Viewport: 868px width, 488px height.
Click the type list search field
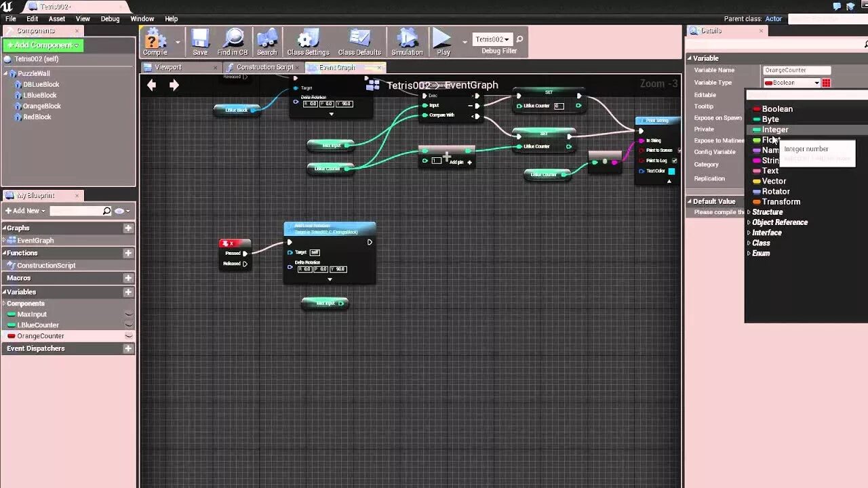[x=807, y=96]
